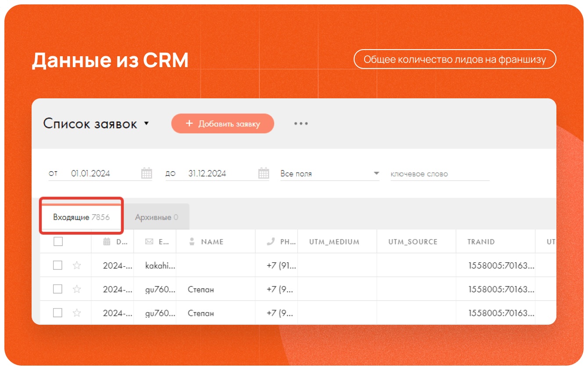Click the 'Общее количество лидов на франшизу' pill
The image size is (588, 370).
pyautogui.click(x=455, y=59)
